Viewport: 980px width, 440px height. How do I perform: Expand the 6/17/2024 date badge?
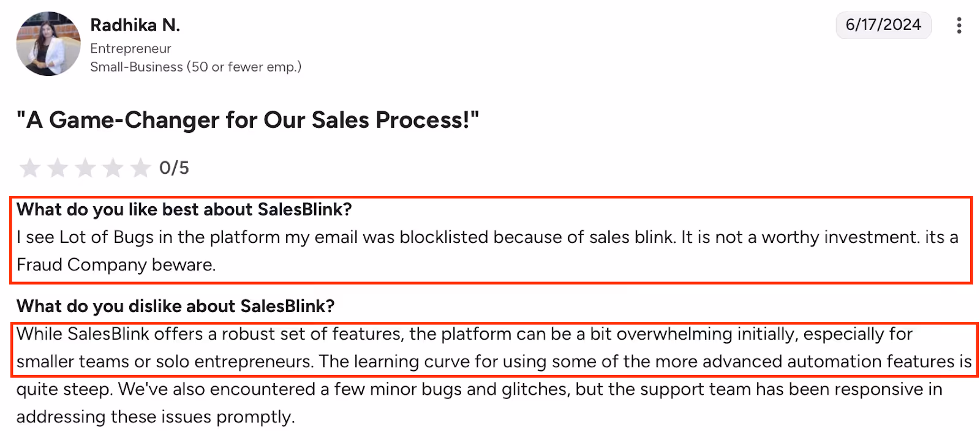(883, 25)
